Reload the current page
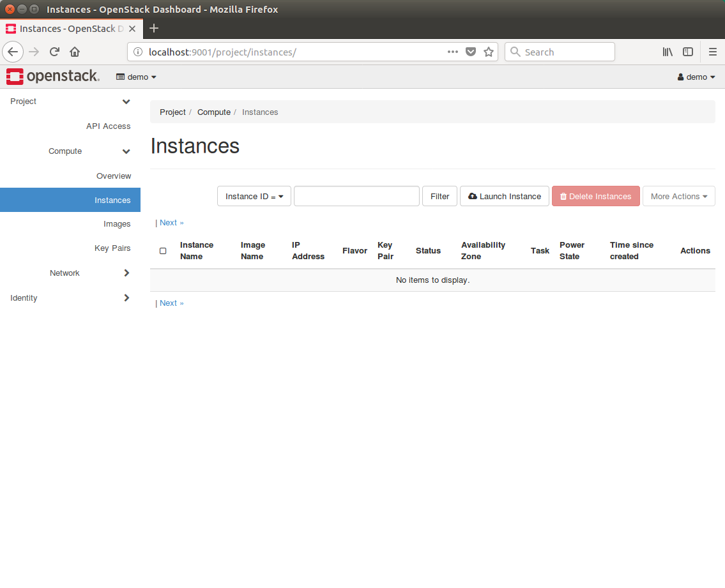This screenshot has width=725, height=588. 54,52
